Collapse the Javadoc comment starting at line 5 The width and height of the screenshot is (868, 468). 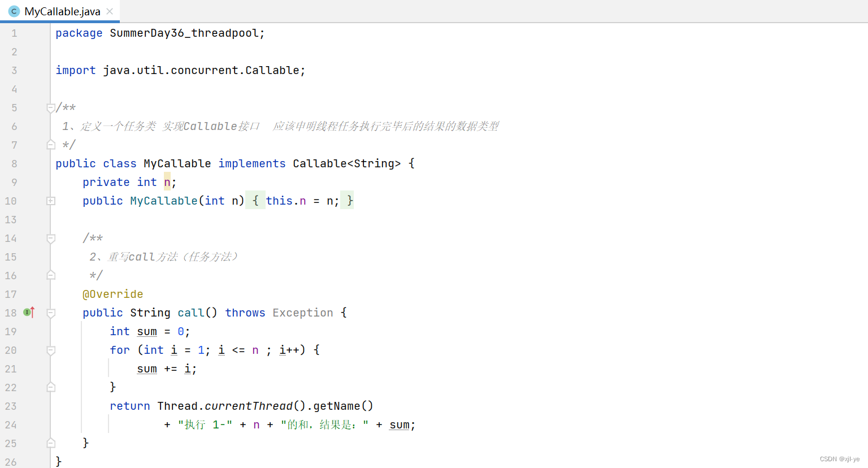tap(51, 107)
